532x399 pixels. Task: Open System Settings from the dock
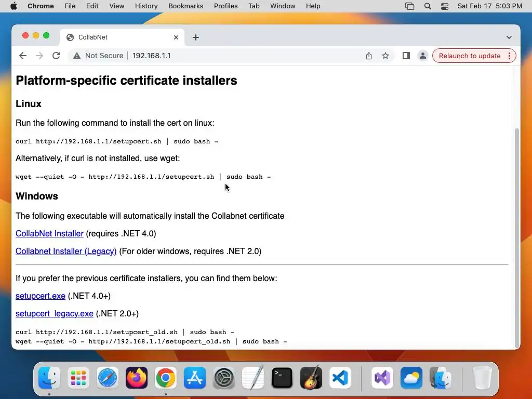224,378
